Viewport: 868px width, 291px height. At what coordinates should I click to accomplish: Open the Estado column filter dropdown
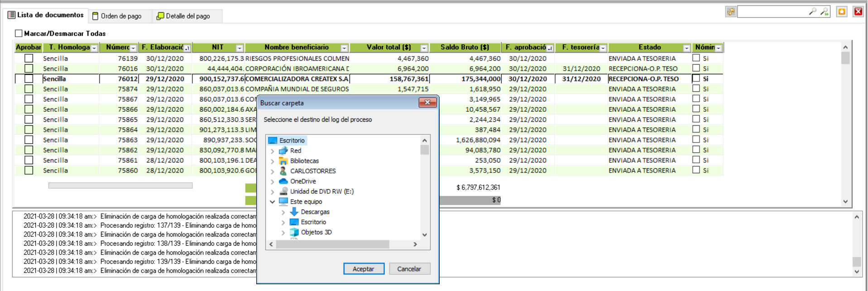coord(686,48)
